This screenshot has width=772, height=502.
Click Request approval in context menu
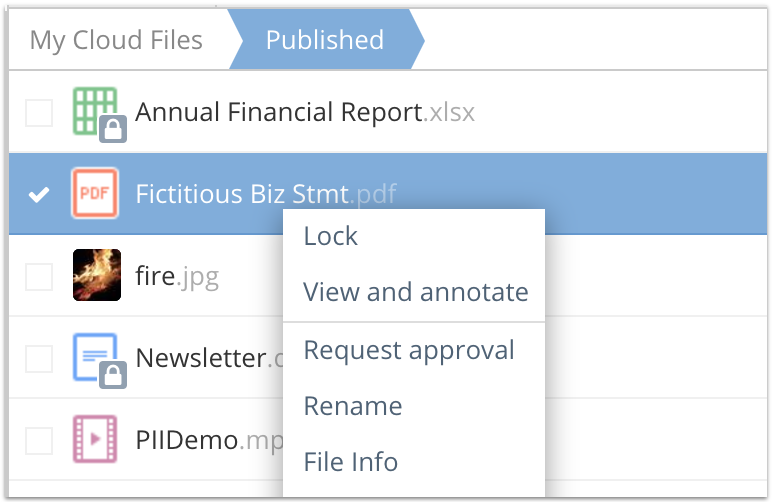[408, 350]
